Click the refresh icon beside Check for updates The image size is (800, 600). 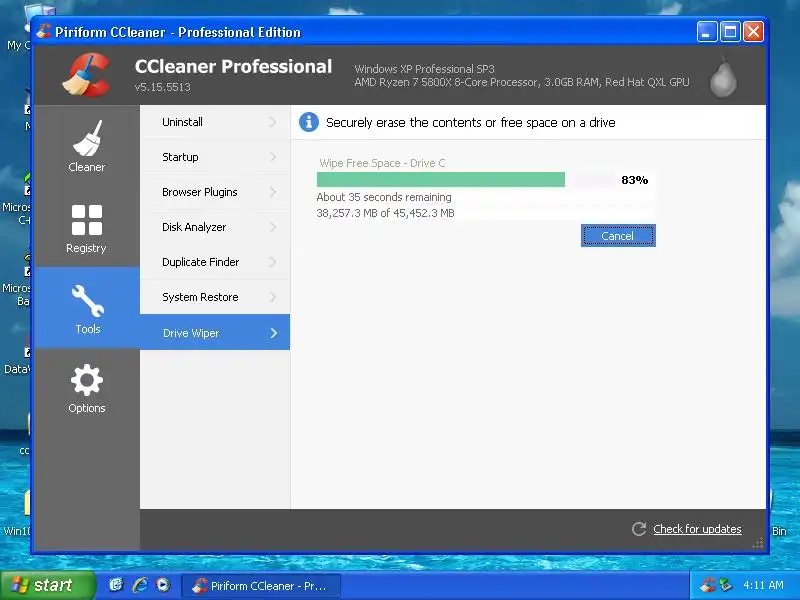tap(639, 529)
